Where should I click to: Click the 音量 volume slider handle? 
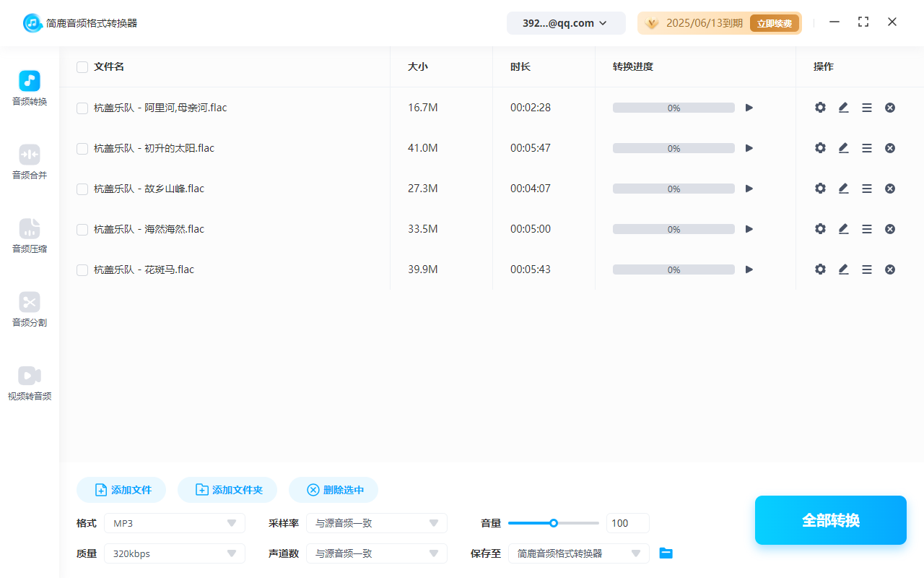tap(554, 523)
